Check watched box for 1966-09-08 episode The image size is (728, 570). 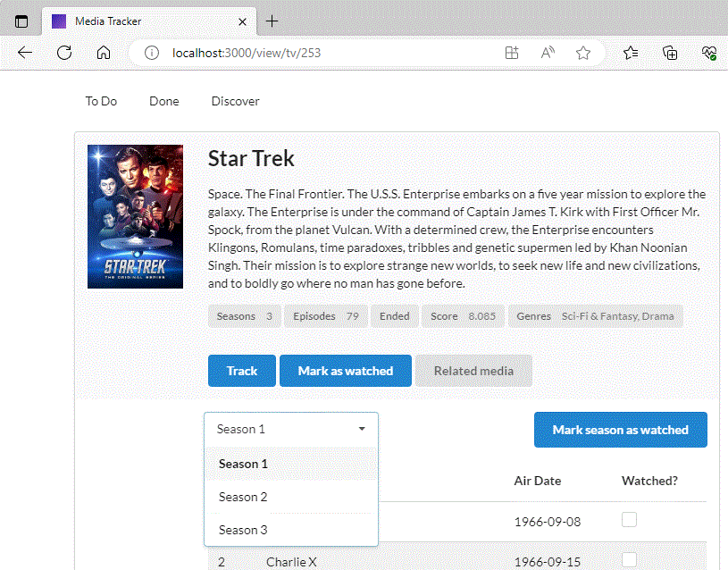pyautogui.click(x=629, y=520)
